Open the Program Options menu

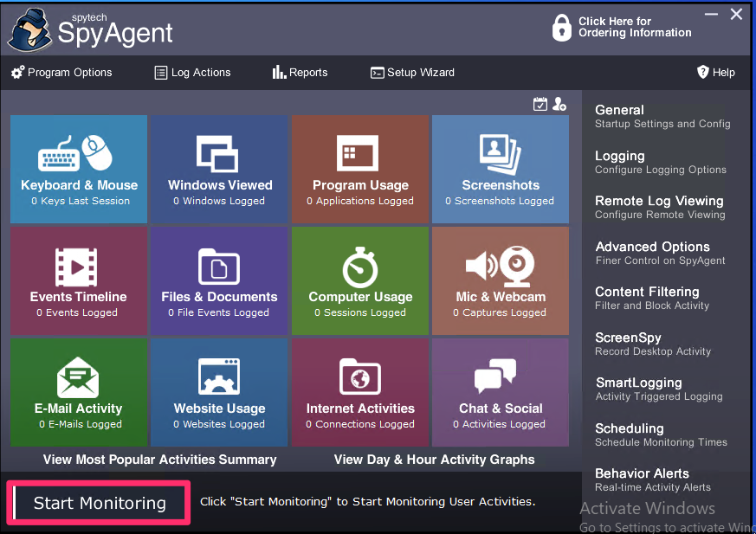[61, 73]
